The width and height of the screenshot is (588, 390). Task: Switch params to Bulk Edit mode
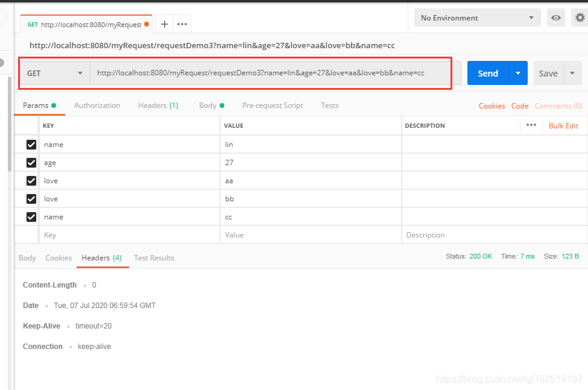563,125
